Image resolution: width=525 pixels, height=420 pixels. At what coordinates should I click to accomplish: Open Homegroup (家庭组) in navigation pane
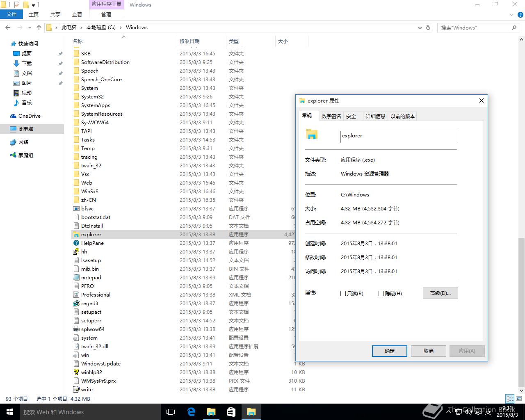pyautogui.click(x=26, y=155)
